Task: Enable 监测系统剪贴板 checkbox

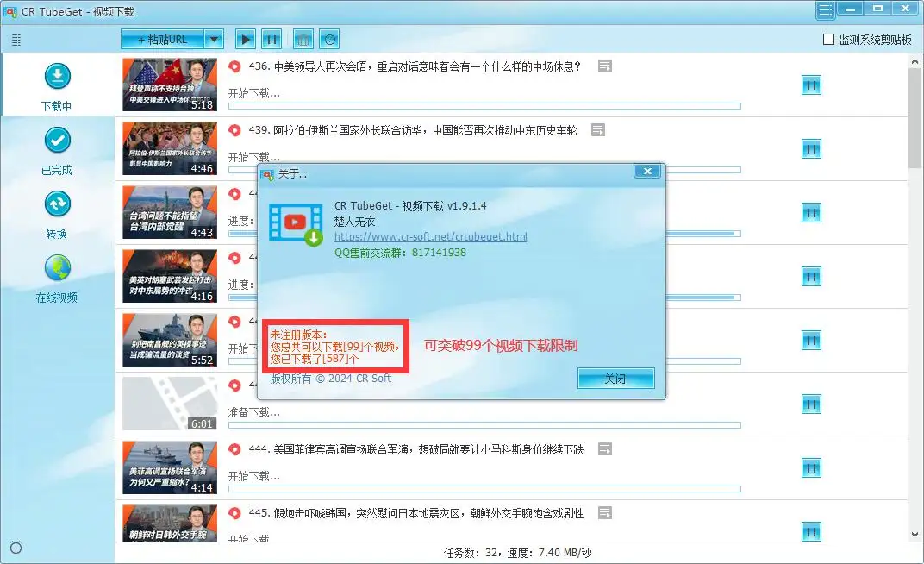Action: 828,40
